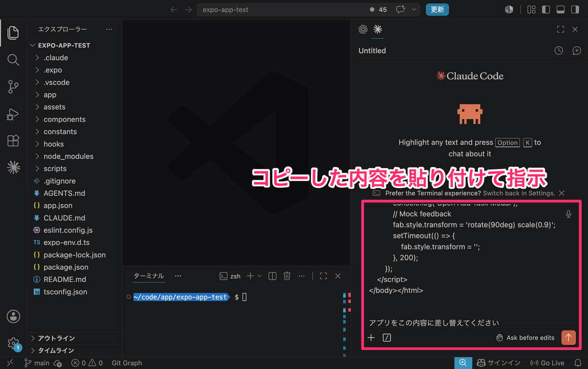Open the terminal more actions menu

pyautogui.click(x=302, y=276)
